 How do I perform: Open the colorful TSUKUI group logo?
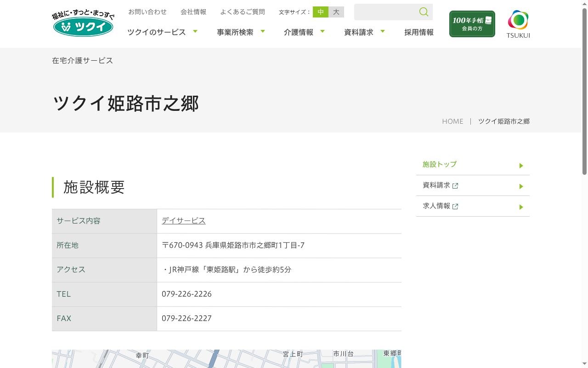click(518, 24)
